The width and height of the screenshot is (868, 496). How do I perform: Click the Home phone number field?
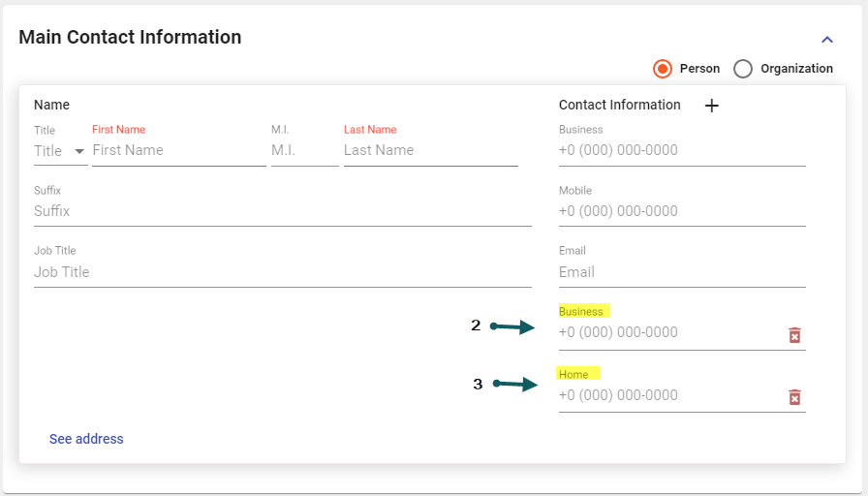pyautogui.click(x=670, y=395)
